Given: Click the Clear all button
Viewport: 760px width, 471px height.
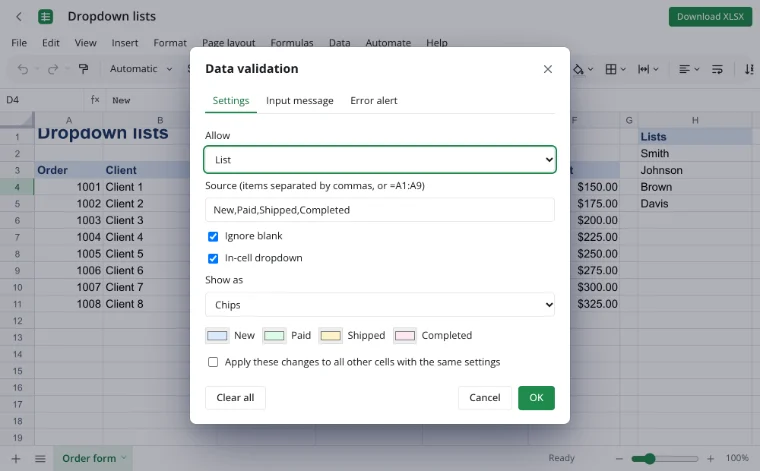Looking at the screenshot, I should pos(235,398).
